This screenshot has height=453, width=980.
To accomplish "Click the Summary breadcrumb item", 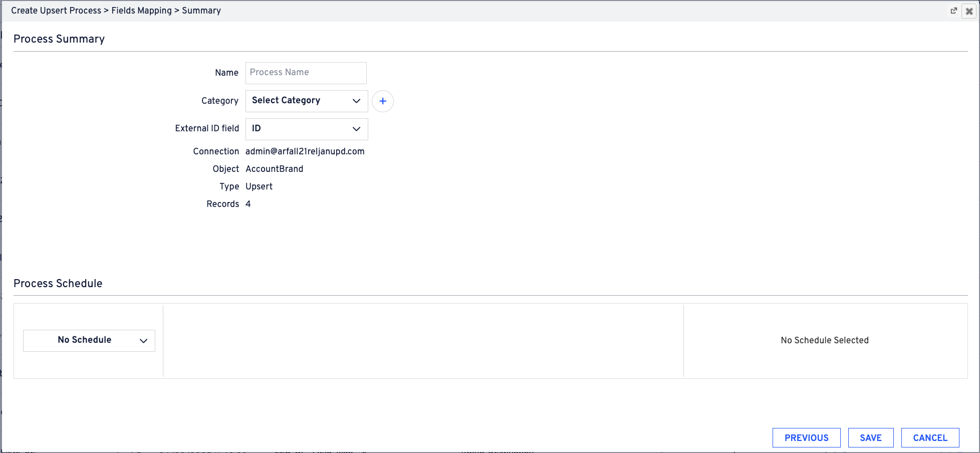I will click(x=201, y=11).
